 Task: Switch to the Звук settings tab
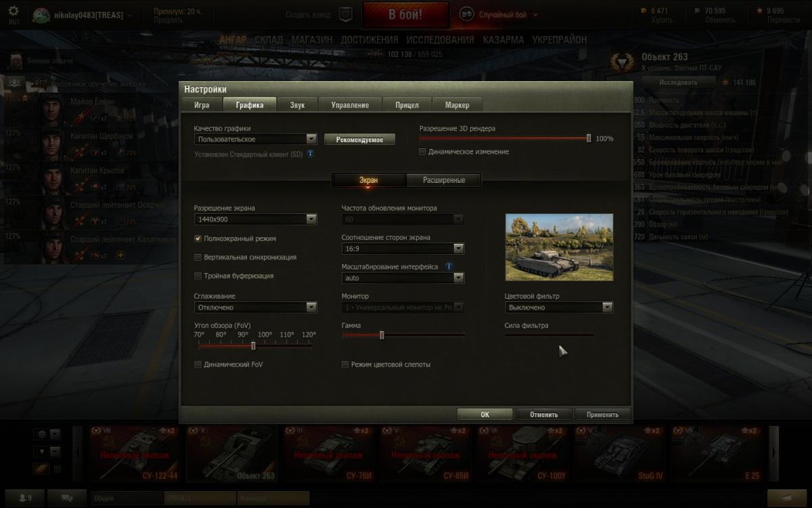coord(298,105)
